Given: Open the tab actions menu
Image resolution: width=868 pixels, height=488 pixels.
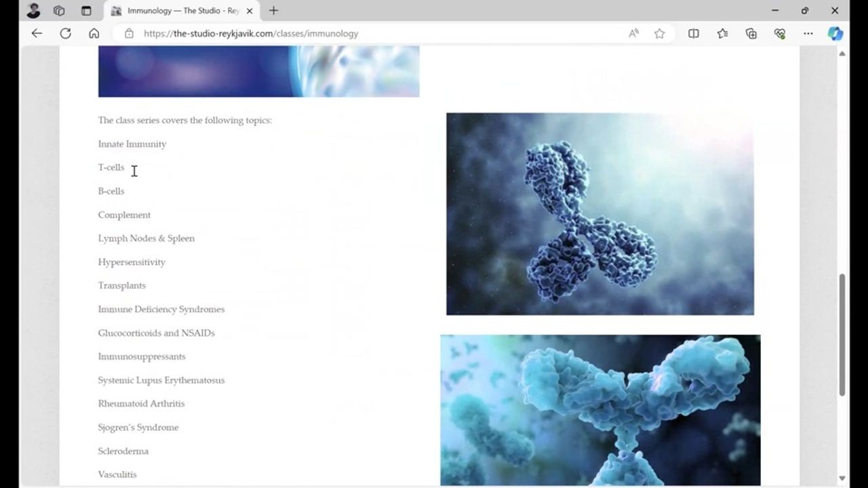Looking at the screenshot, I should point(86,11).
